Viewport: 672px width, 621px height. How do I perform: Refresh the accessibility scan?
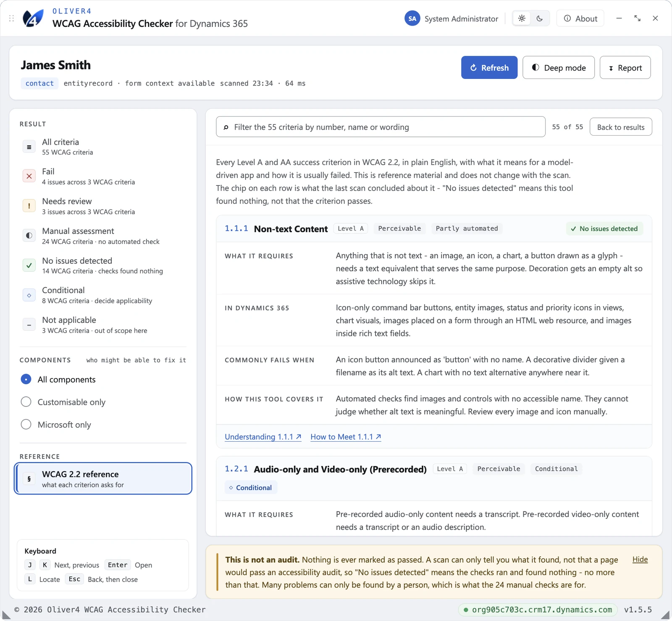(489, 68)
